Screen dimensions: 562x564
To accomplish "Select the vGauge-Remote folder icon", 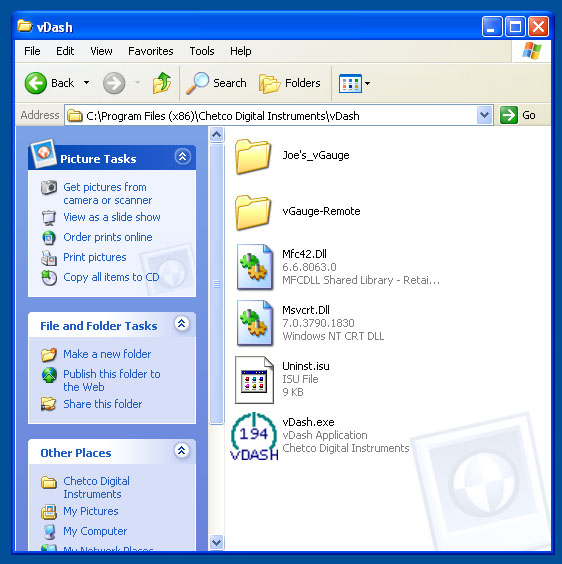I will coord(253,212).
